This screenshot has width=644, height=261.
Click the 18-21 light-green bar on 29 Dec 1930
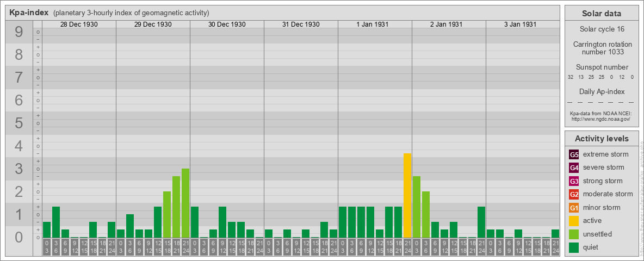click(176, 207)
